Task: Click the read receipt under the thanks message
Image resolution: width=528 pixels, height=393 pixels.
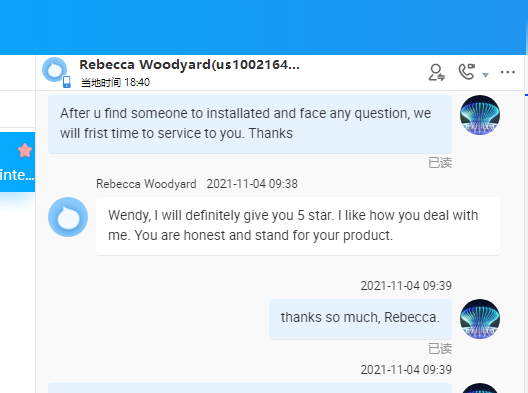Action: click(440, 349)
